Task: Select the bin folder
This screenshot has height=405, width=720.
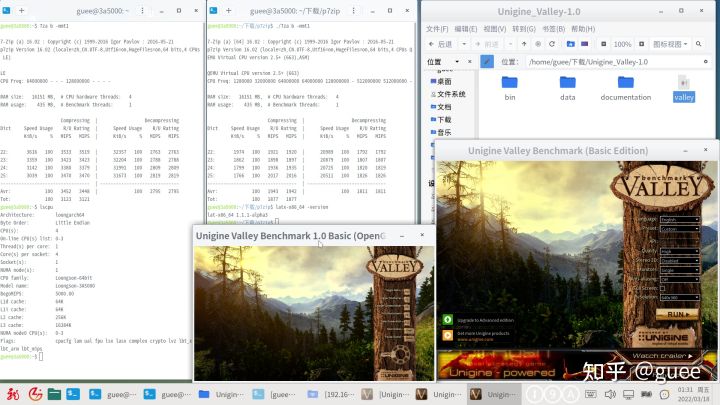Action: [510, 88]
